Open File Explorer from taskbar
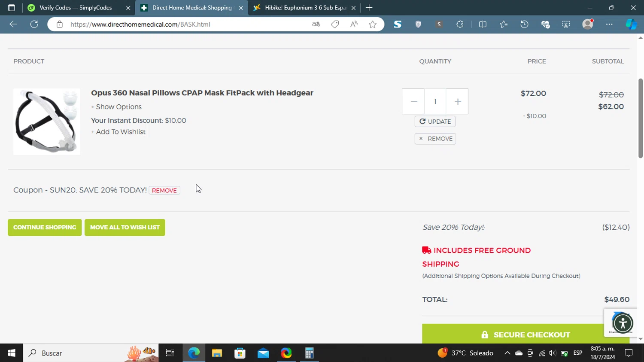 click(217, 353)
